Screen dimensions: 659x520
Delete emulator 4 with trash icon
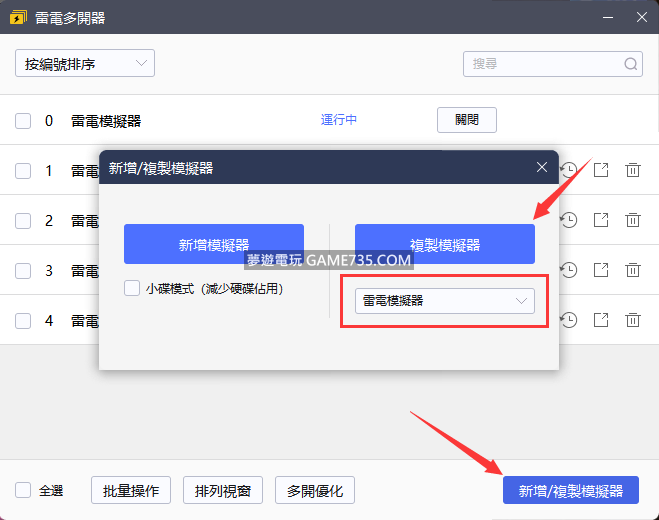(x=633, y=320)
